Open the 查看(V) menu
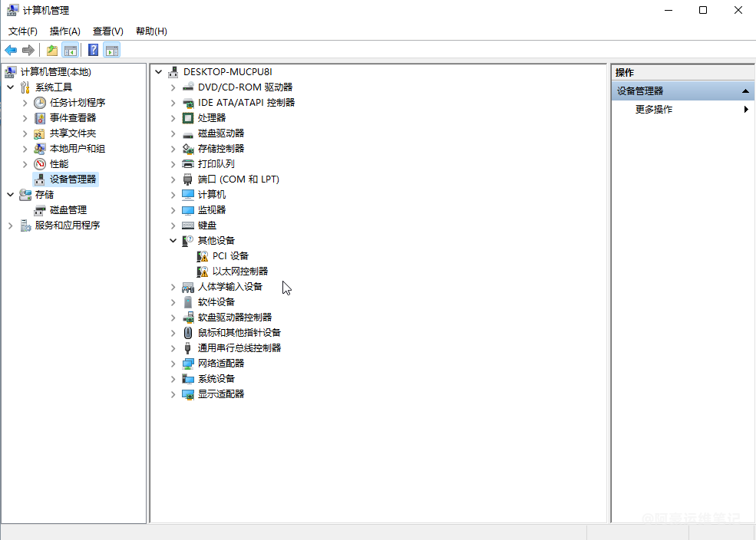 (107, 31)
